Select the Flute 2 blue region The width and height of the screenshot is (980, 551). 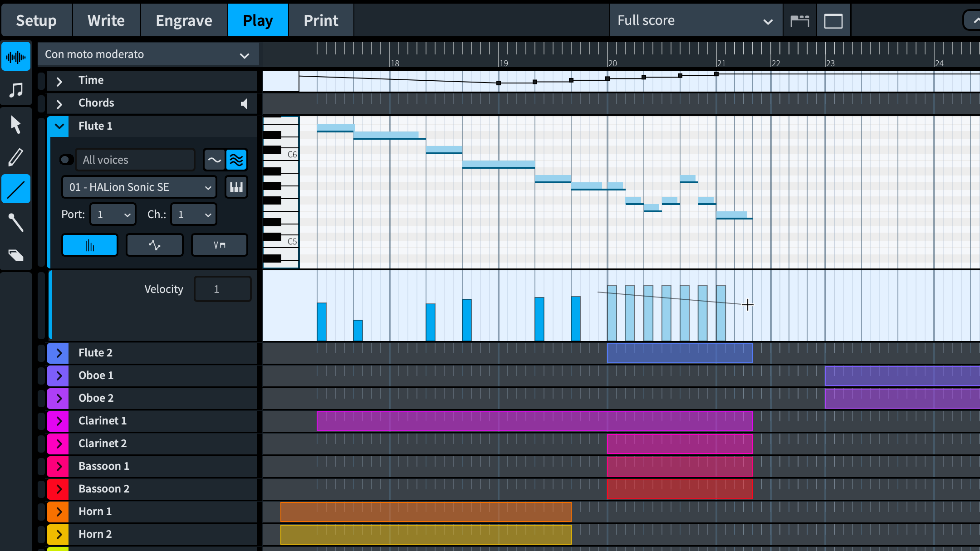680,353
